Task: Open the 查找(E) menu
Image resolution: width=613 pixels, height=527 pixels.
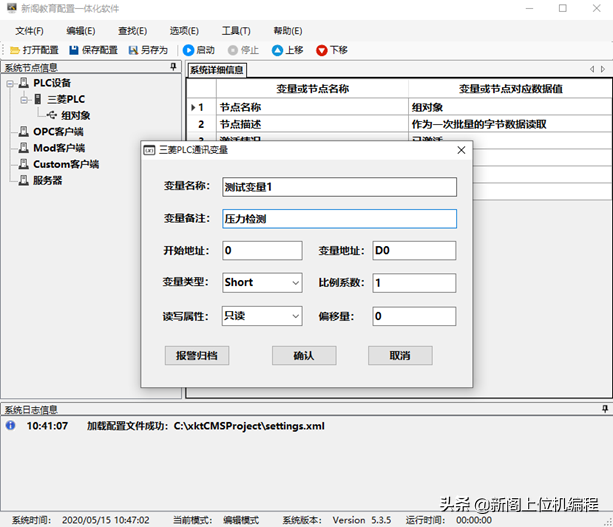Action: click(x=133, y=31)
